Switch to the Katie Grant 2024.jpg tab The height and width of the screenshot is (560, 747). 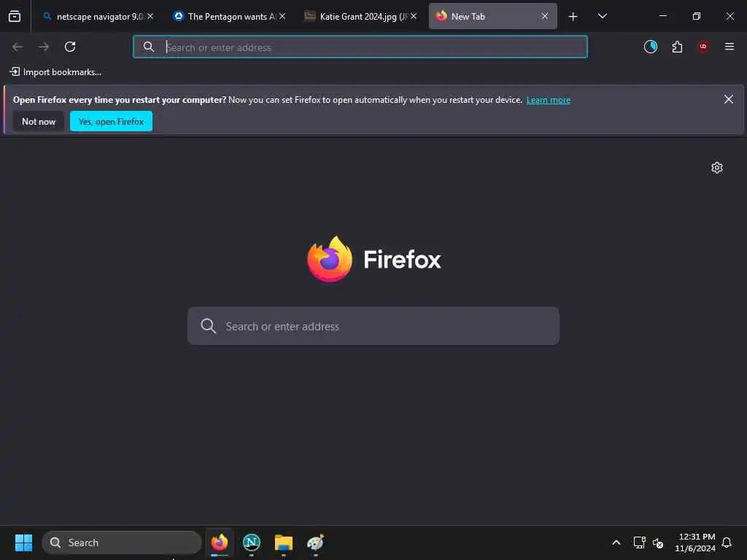click(362, 17)
